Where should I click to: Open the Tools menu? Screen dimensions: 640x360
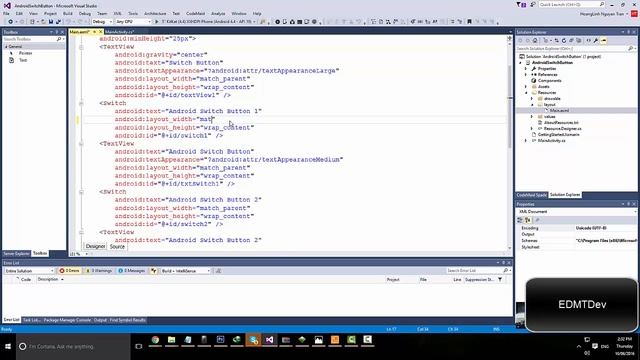[133, 13]
